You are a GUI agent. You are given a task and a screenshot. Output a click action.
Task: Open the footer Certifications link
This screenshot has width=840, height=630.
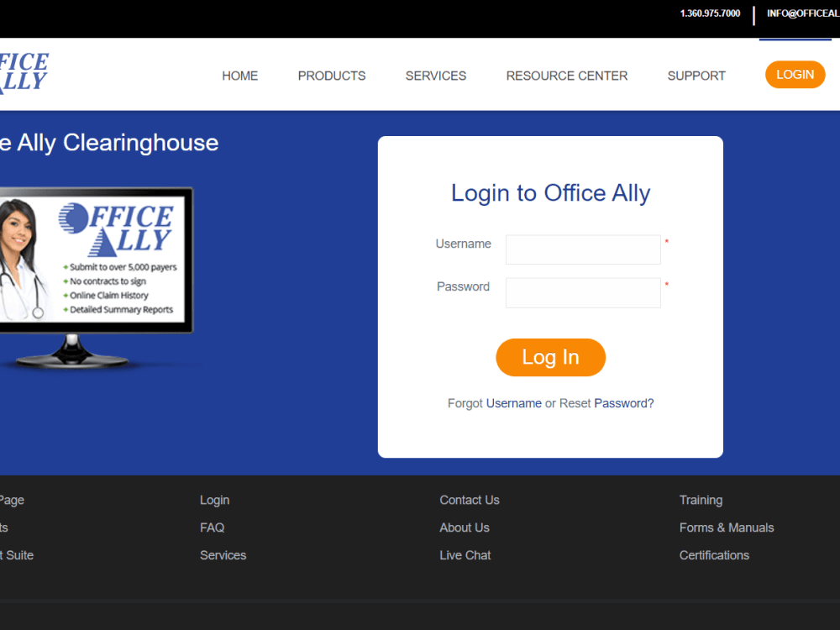coord(714,555)
